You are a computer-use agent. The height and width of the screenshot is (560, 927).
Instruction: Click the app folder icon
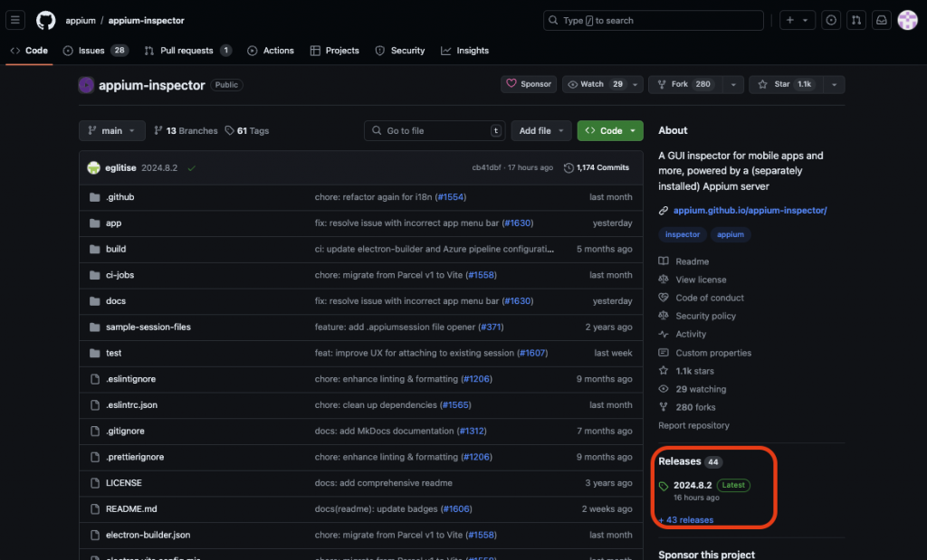(x=94, y=223)
